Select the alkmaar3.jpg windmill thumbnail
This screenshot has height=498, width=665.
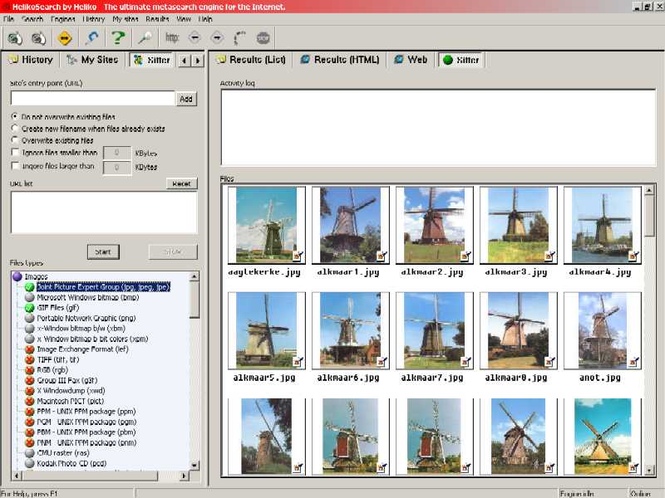click(x=517, y=224)
